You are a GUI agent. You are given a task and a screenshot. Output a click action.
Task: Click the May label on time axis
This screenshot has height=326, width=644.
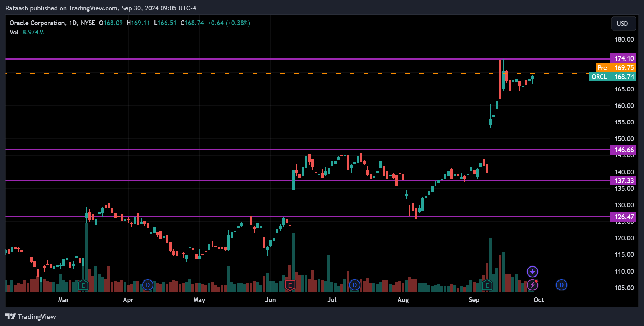pos(199,300)
